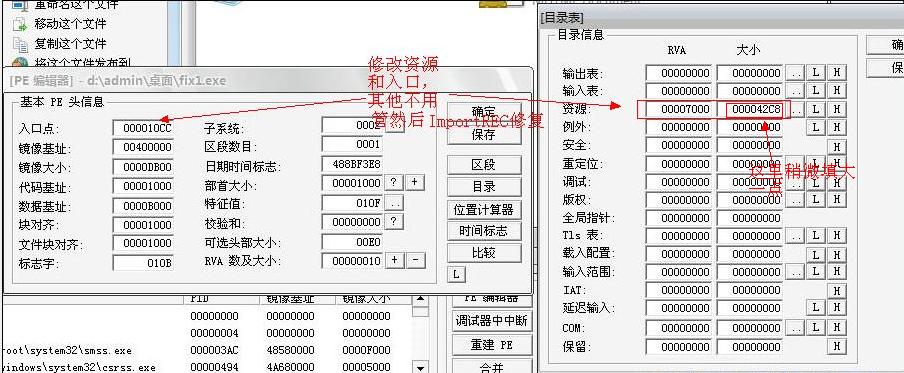Viewport: 904px width, 373px height.
Task: Click the 可选头部大小 field 00E0
Action: [x=352, y=242]
